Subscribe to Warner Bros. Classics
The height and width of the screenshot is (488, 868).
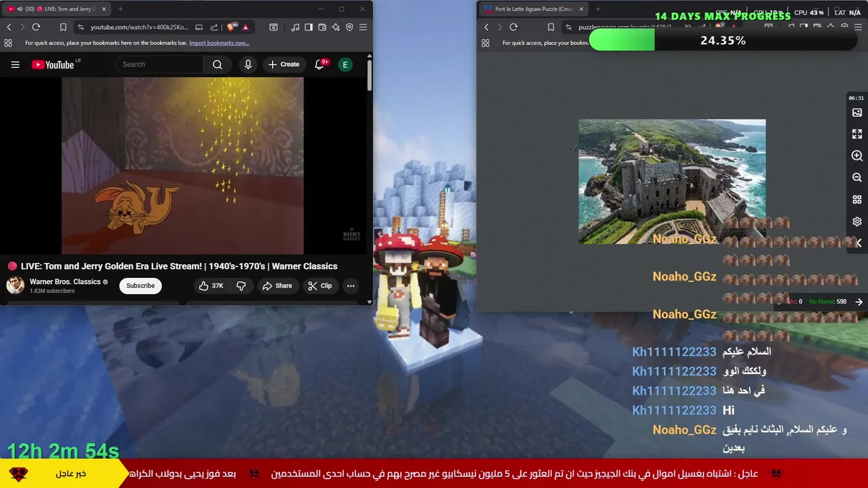[x=140, y=285]
